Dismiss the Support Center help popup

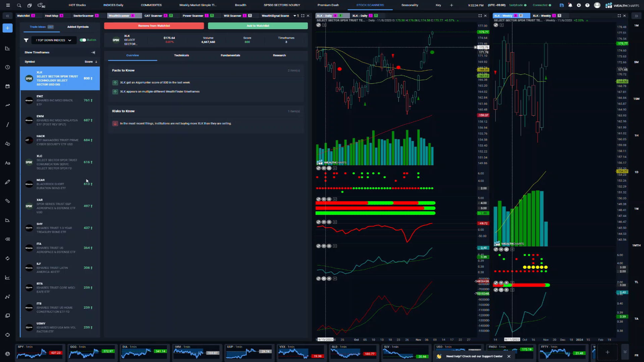[509, 356]
